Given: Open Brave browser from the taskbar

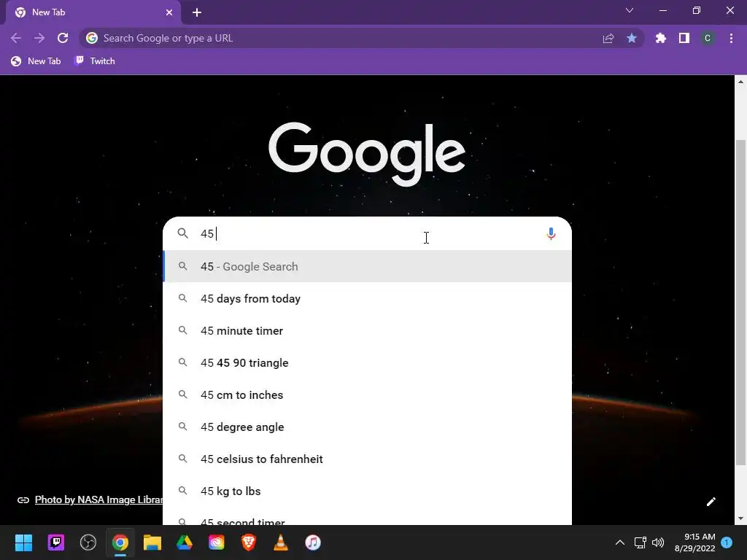Looking at the screenshot, I should pos(249,542).
